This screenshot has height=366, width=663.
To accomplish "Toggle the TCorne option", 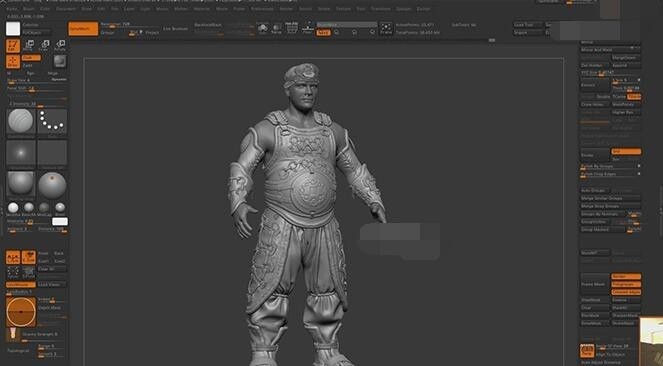I will click(619, 97).
